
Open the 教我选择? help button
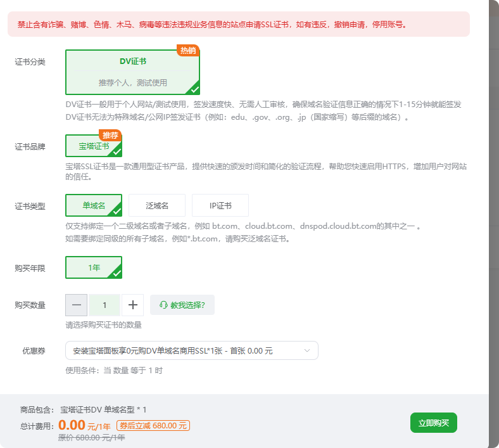click(182, 305)
